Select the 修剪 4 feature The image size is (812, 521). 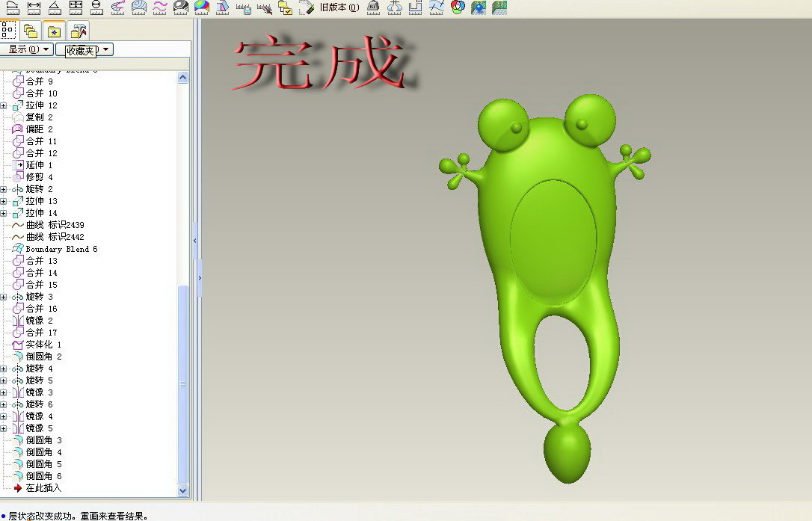click(33, 177)
